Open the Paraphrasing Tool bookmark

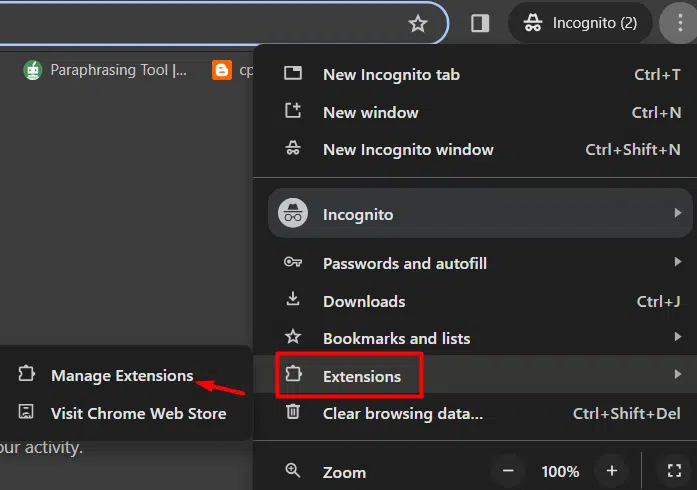tap(105, 70)
